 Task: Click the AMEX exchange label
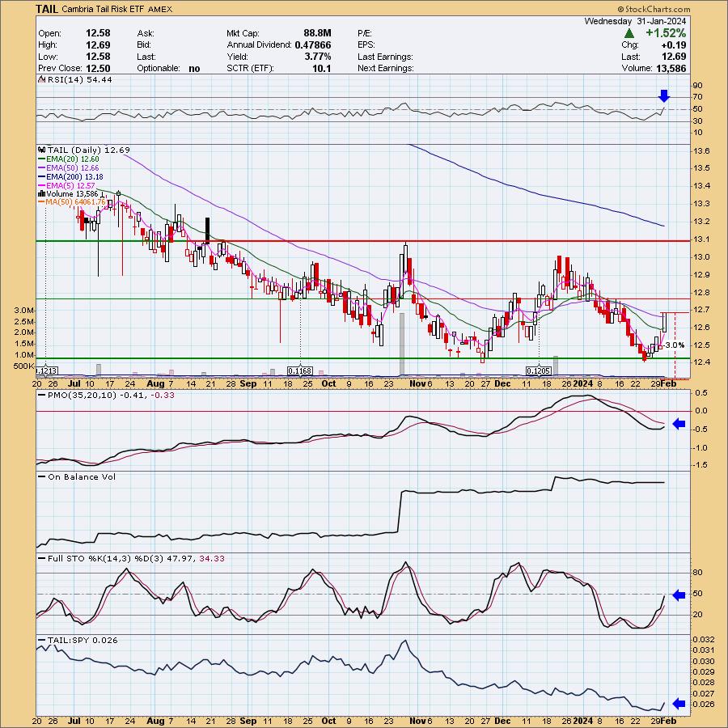[x=160, y=9]
